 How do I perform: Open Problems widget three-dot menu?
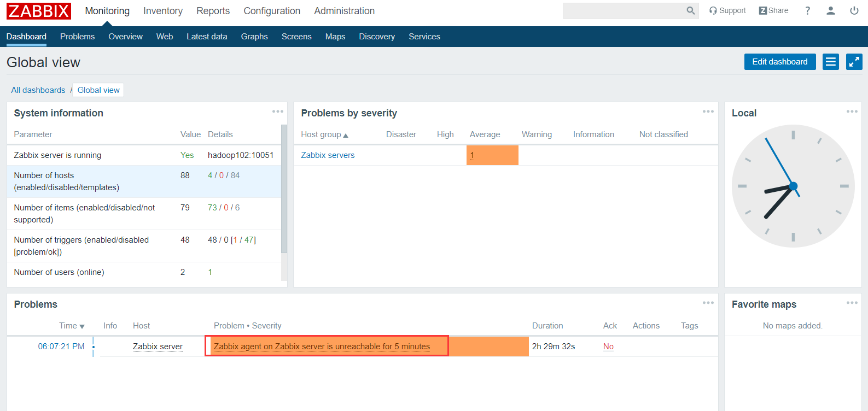pos(708,303)
